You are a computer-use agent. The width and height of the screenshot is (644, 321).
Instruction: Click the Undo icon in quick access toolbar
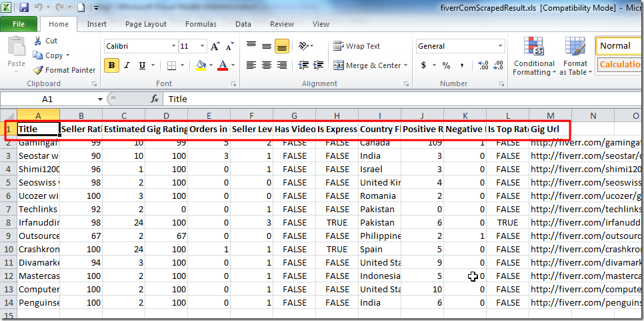pyautogui.click(x=38, y=7)
